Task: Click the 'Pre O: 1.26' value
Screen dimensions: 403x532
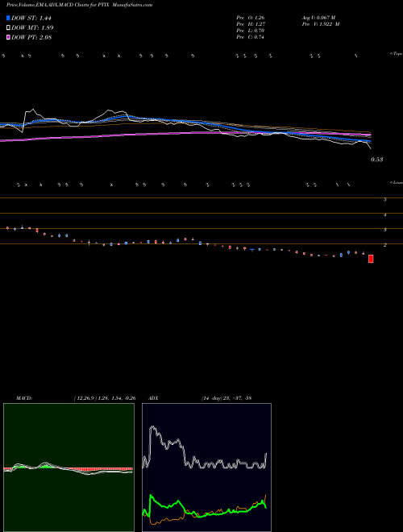Action: (x=251, y=17)
